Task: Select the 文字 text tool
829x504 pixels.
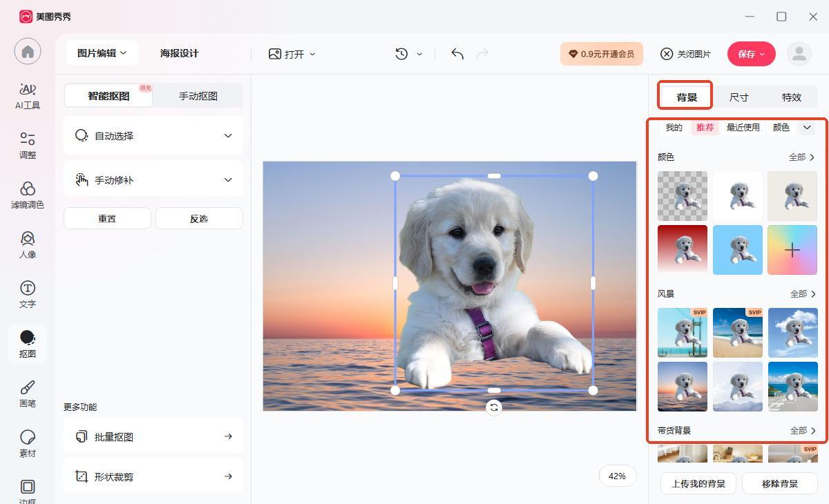Action: tap(28, 294)
